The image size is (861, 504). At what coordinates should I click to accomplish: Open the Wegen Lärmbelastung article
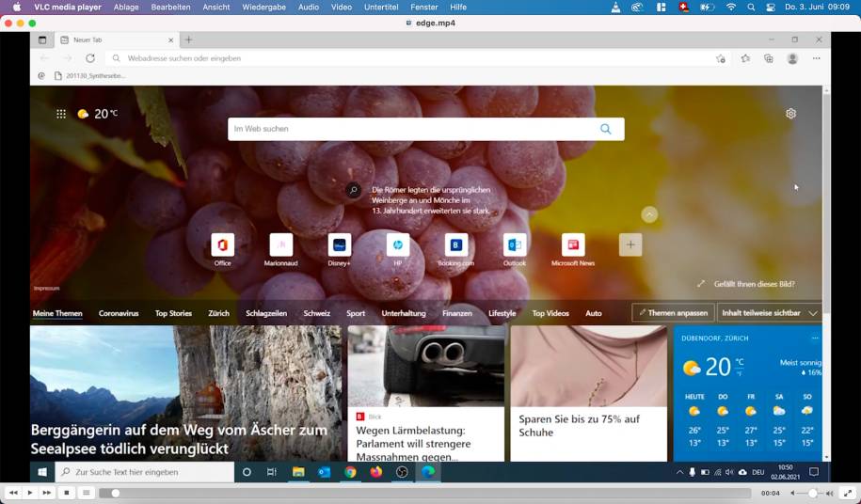[426, 393]
